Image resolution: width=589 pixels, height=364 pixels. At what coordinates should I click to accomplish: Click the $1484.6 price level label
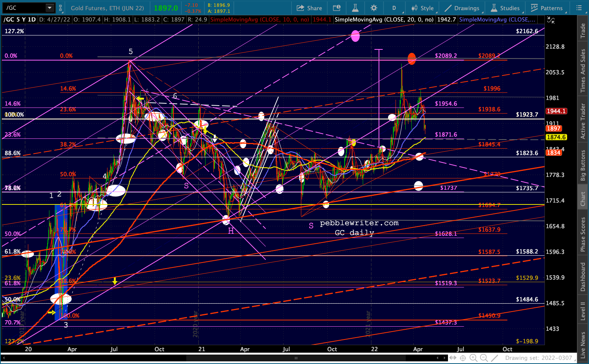[527, 299]
